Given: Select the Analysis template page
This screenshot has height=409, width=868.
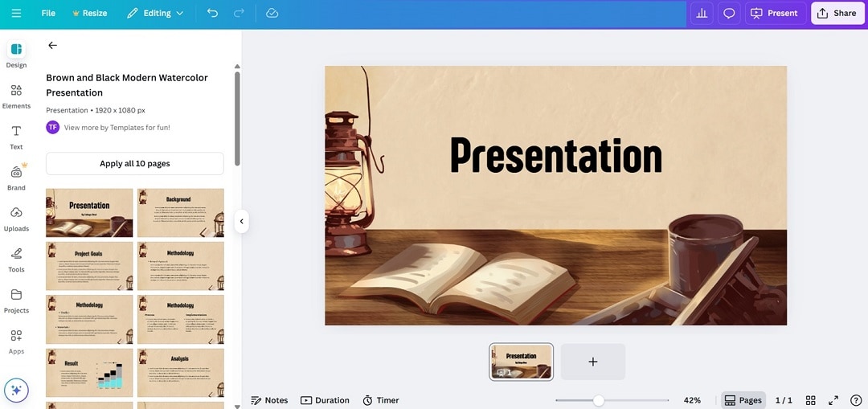Looking at the screenshot, I should [181, 373].
